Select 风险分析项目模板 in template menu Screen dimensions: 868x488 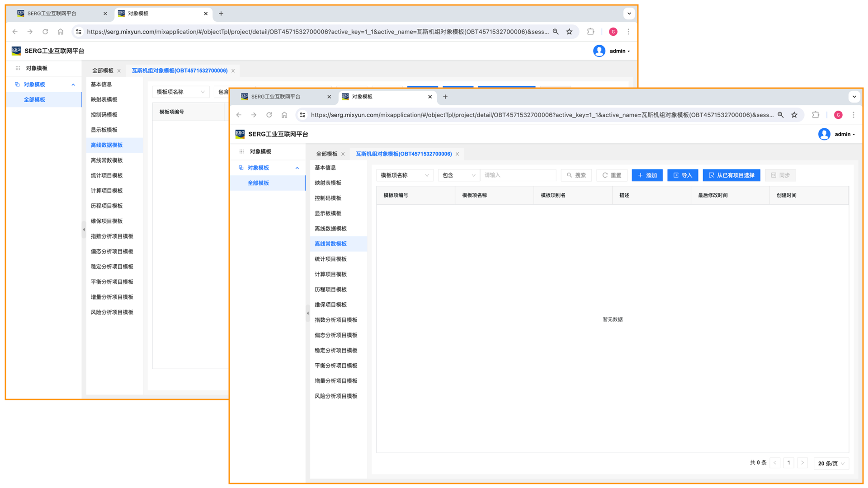[336, 396]
